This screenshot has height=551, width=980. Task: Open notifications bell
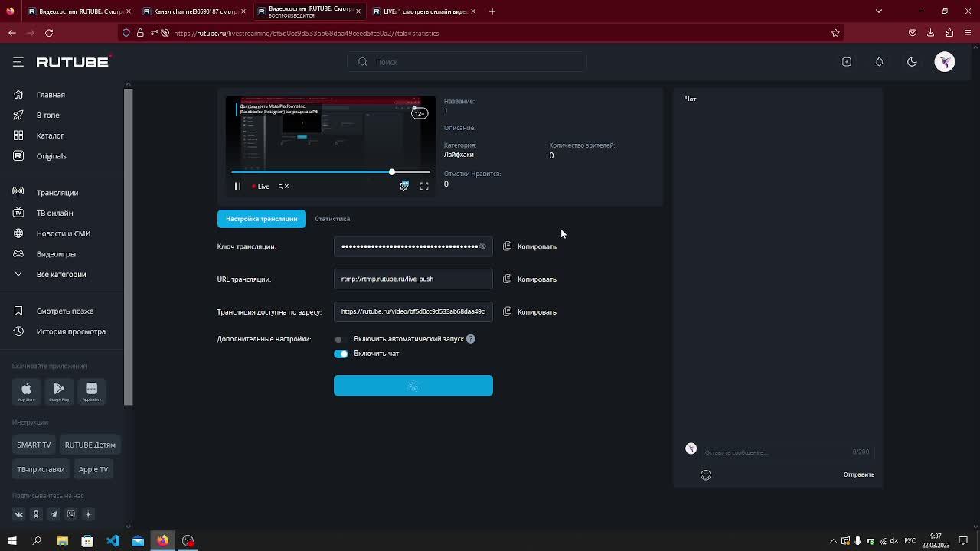pos(879,62)
